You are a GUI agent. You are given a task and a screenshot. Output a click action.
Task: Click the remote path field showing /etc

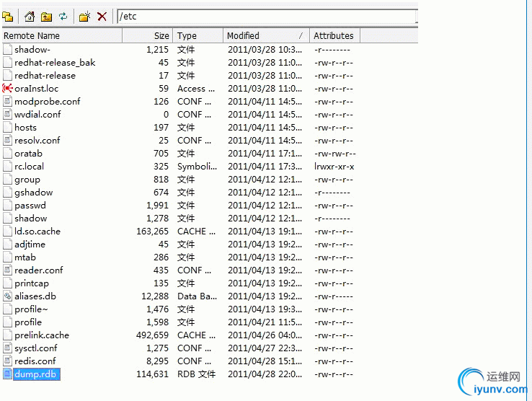point(267,17)
